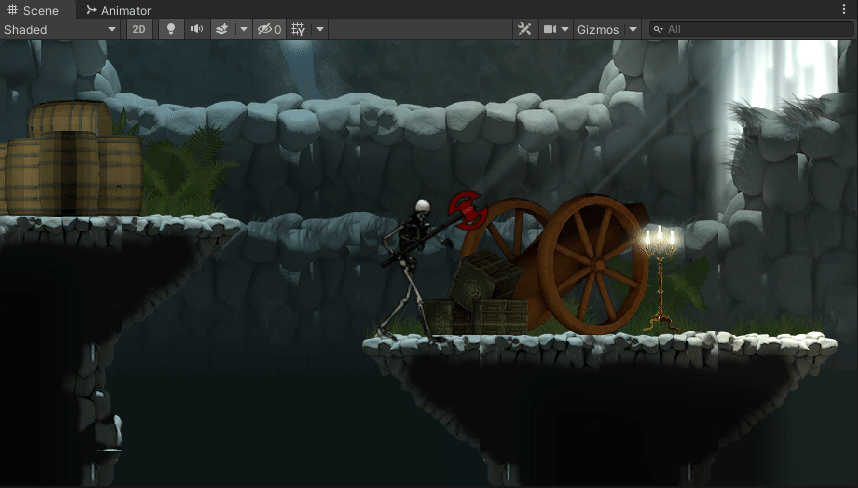This screenshot has width=858, height=488.
Task: Open the panel options kebab menu
Action: pos(844,9)
